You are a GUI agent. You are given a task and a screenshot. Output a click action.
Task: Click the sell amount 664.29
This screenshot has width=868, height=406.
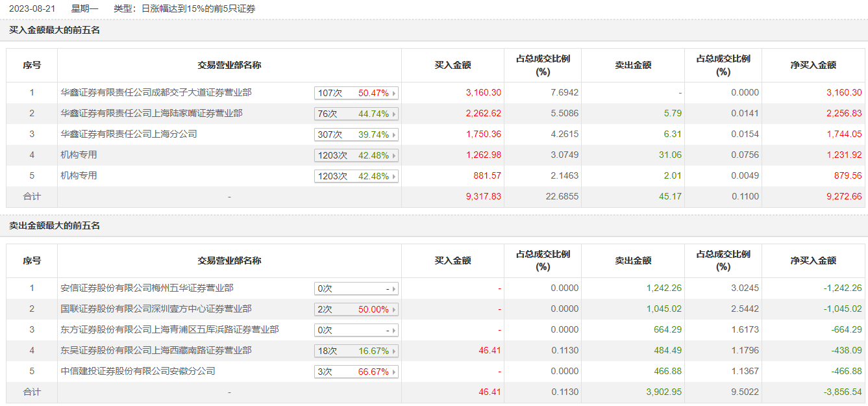(x=668, y=330)
